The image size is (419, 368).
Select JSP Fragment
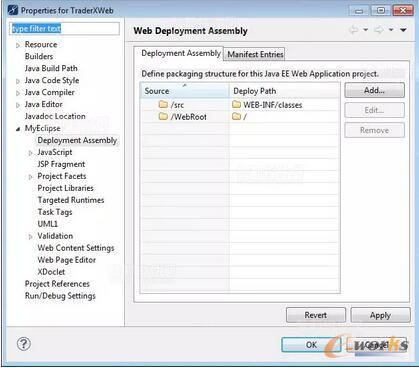(61, 164)
